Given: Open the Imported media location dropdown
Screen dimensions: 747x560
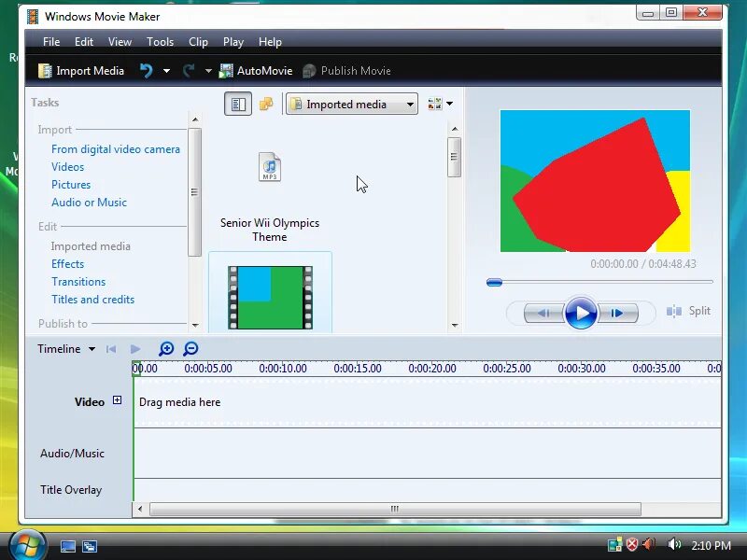Looking at the screenshot, I should [x=352, y=104].
